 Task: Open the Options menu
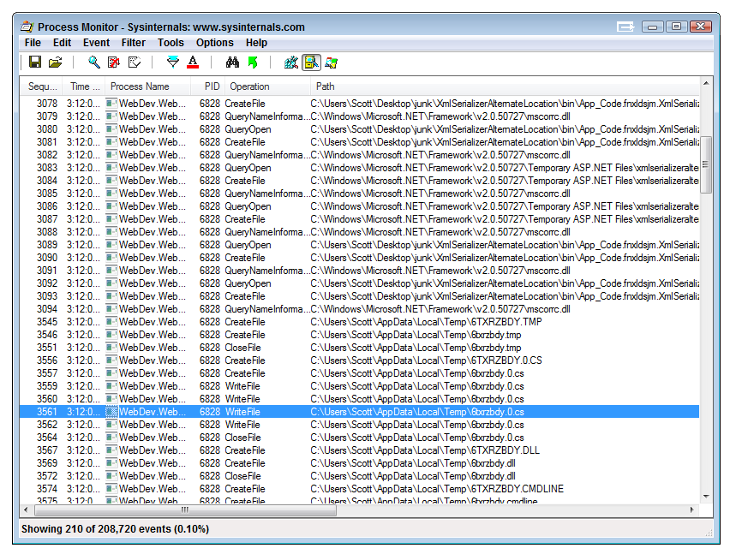[215, 43]
